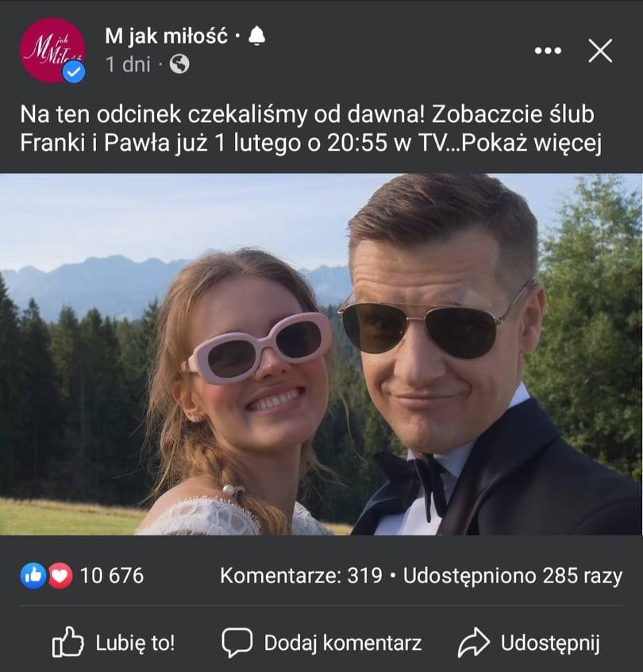Open the 1 dni post timestamp
This screenshot has width=643, height=672.
(x=128, y=65)
